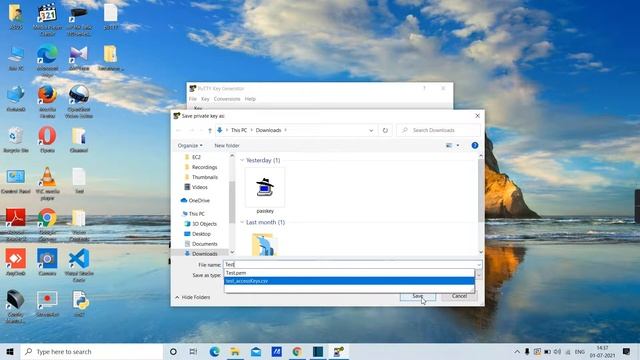Select Videos in the navigation pane
This screenshot has height=360, width=640.
point(200,187)
